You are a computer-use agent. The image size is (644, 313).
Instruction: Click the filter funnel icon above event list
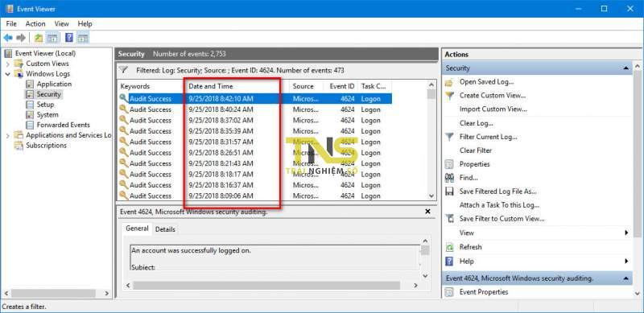[124, 70]
